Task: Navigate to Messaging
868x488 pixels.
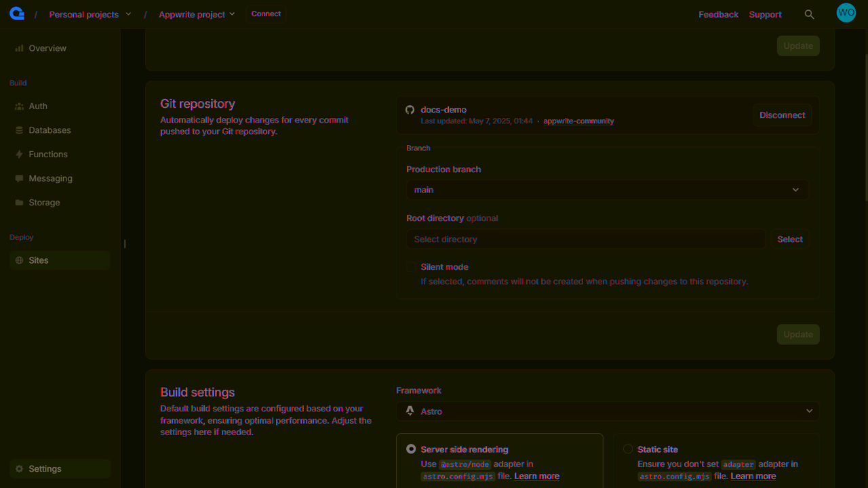Action: coord(49,178)
